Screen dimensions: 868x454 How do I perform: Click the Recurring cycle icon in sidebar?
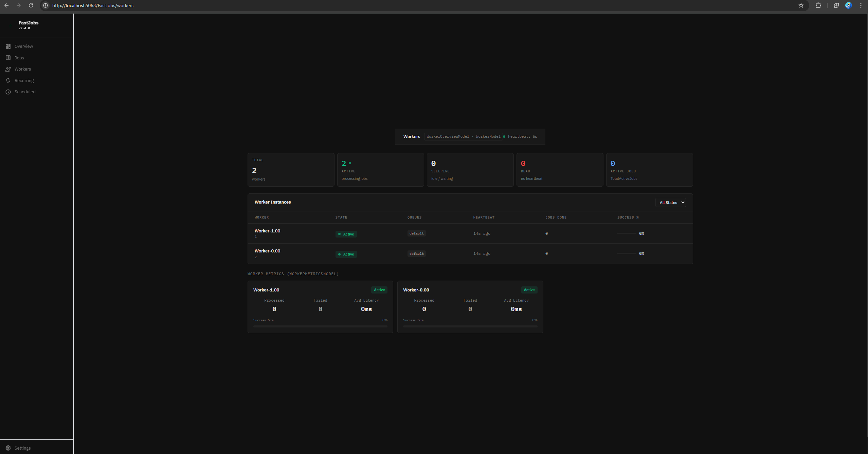click(8, 81)
